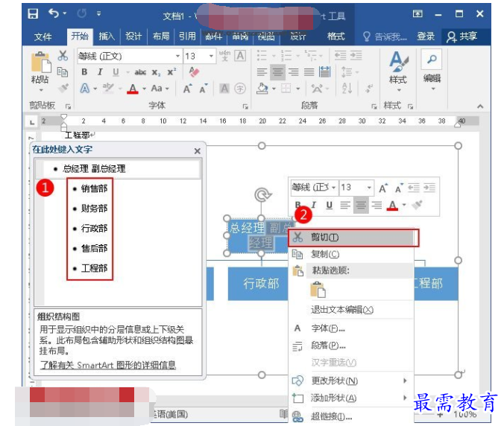Click the ribbon Format Painter brush
This screenshot has height=426, width=504.
pos(63,87)
